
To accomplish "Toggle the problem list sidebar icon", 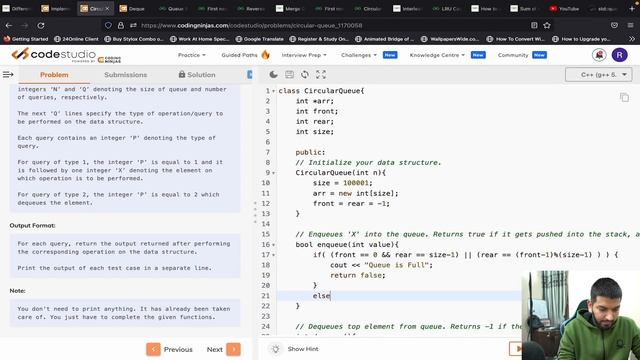I will (x=8, y=74).
